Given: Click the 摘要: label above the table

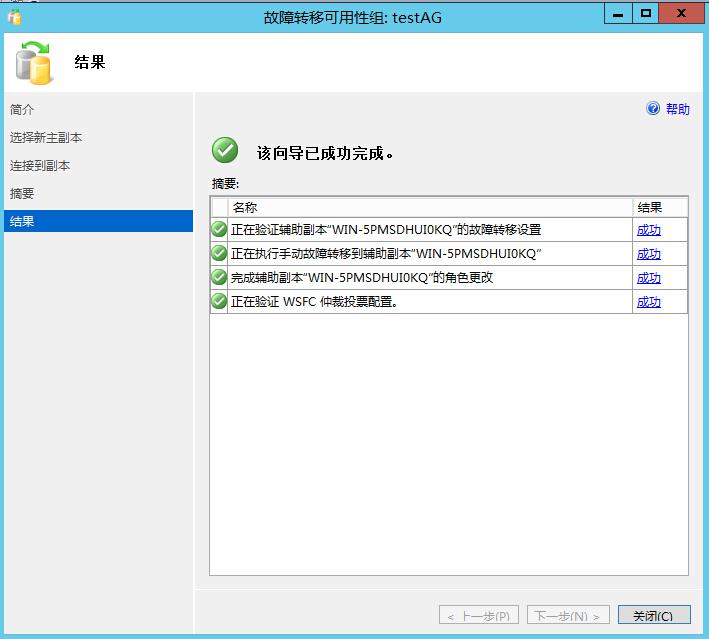Looking at the screenshot, I should (x=225, y=184).
